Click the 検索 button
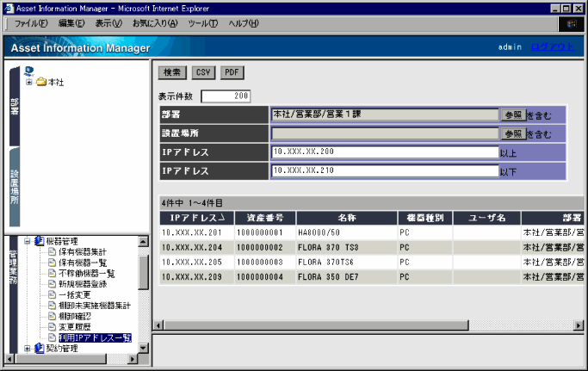588x371 pixels. (172, 72)
